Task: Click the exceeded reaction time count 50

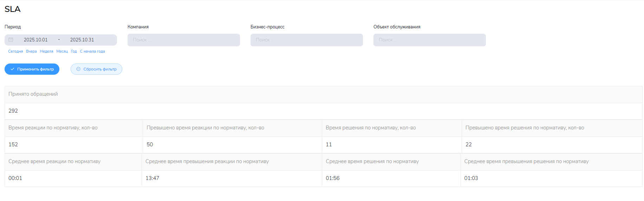Action: pos(150,145)
